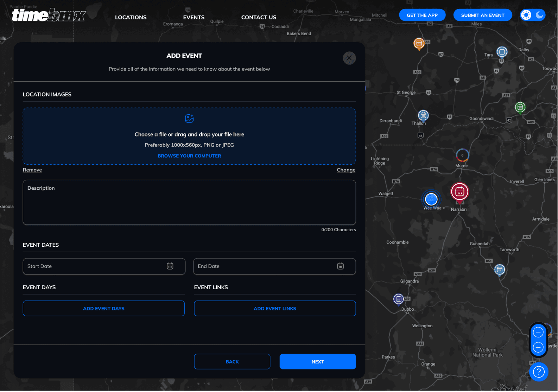Focus the Description text area

pos(189,202)
